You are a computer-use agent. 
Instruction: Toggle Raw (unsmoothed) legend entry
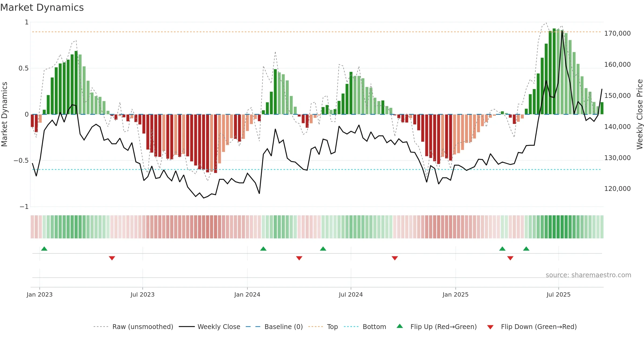(133, 327)
